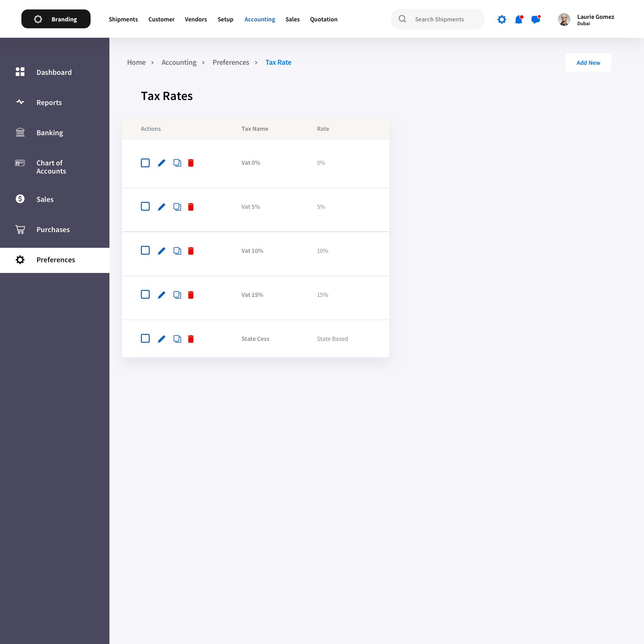Delete the Vat 0% tax rate
The height and width of the screenshot is (644, 644).
click(191, 163)
